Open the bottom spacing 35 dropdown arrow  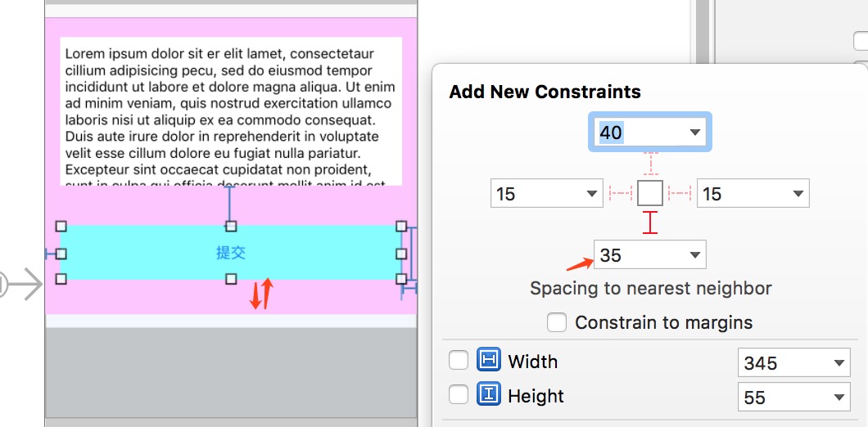[694, 255]
